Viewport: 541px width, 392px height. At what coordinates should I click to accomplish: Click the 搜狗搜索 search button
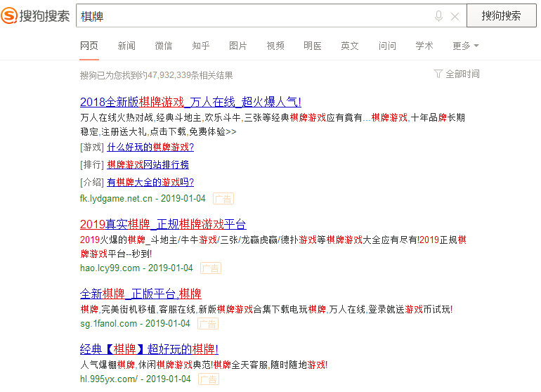pyautogui.click(x=501, y=15)
